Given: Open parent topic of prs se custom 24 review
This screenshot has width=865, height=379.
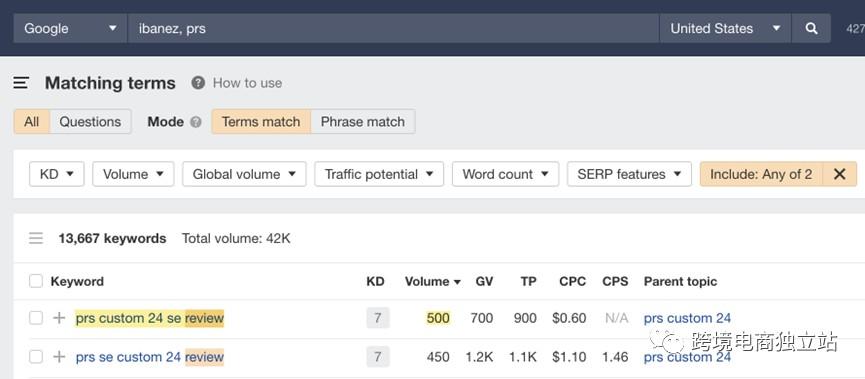Looking at the screenshot, I should click(x=687, y=357).
